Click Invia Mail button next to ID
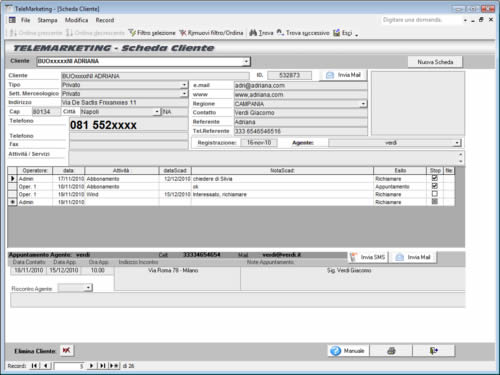 point(343,75)
